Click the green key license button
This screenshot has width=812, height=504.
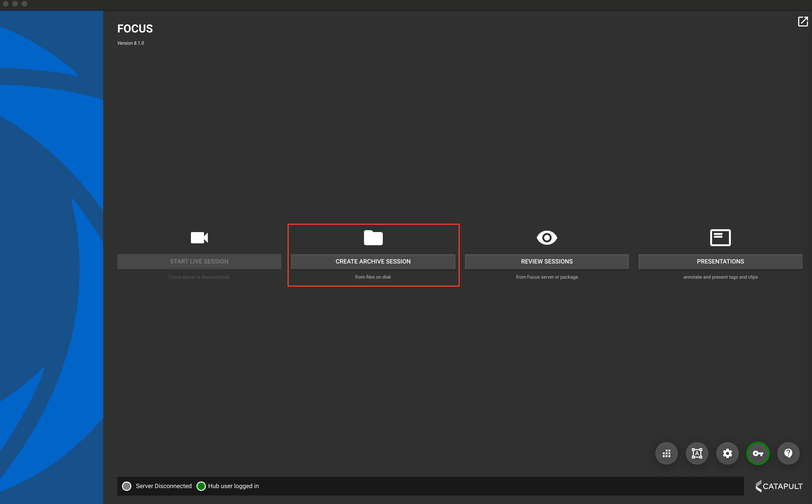[x=758, y=453]
